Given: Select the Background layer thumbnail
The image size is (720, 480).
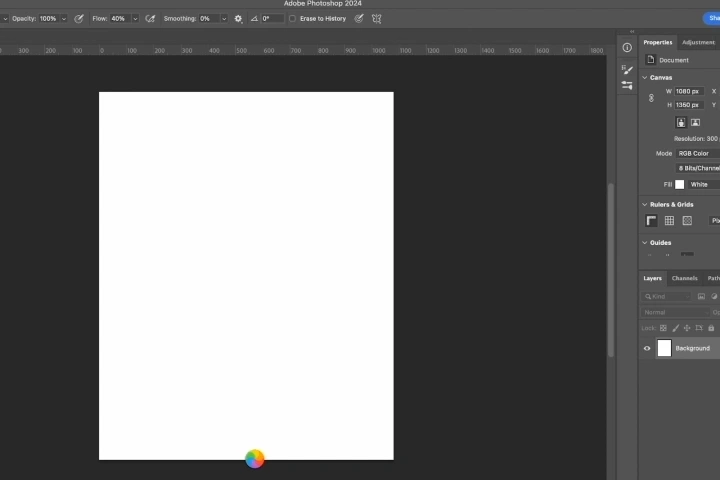Looking at the screenshot, I should tap(664, 348).
